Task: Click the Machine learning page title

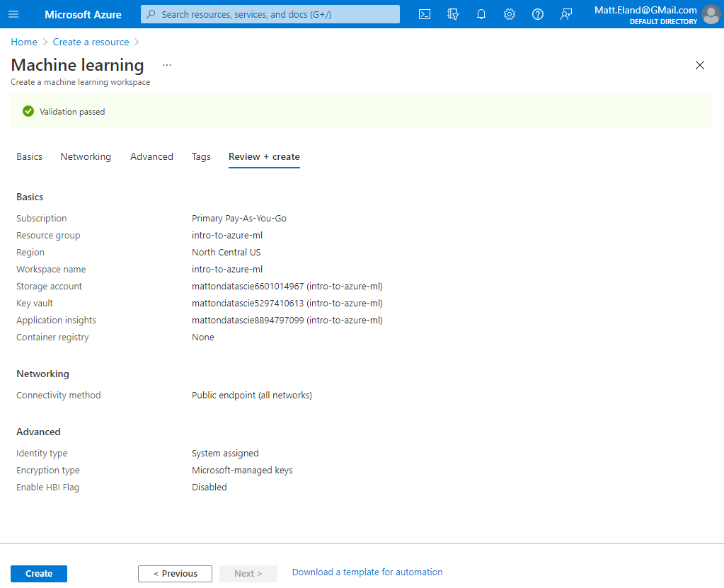Action: point(78,65)
